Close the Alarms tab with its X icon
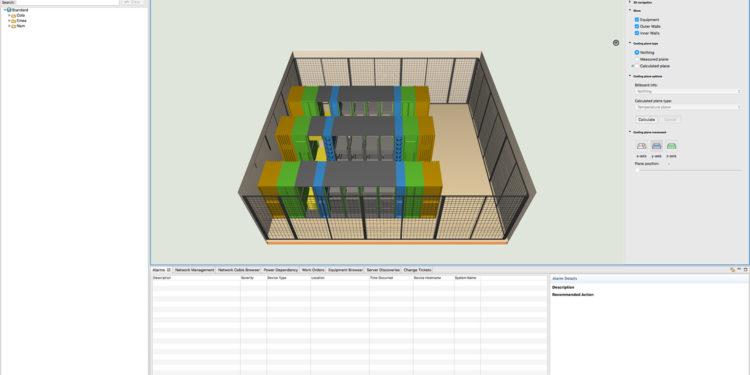Viewport: 750px width, 375px height. [x=169, y=270]
